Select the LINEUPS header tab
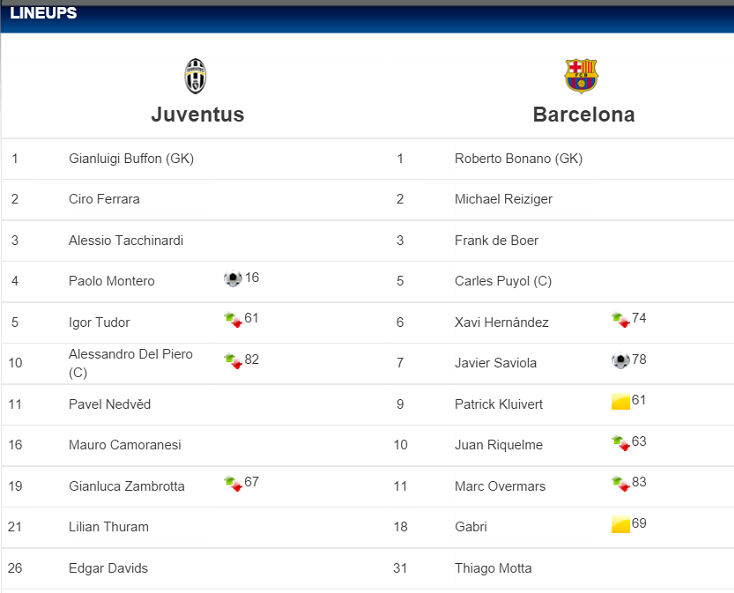 (43, 13)
